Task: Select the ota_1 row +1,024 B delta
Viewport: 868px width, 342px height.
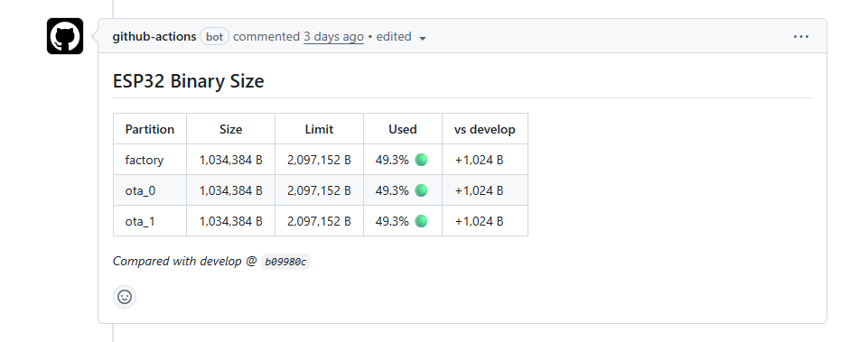Action: [480, 221]
